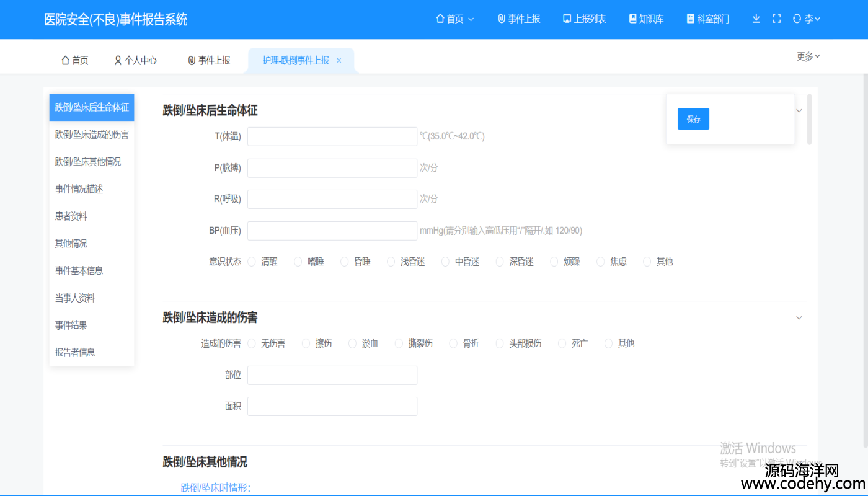The height and width of the screenshot is (496, 868).
Task: Click the 事件上报 paperclip icon in header
Action: point(501,19)
